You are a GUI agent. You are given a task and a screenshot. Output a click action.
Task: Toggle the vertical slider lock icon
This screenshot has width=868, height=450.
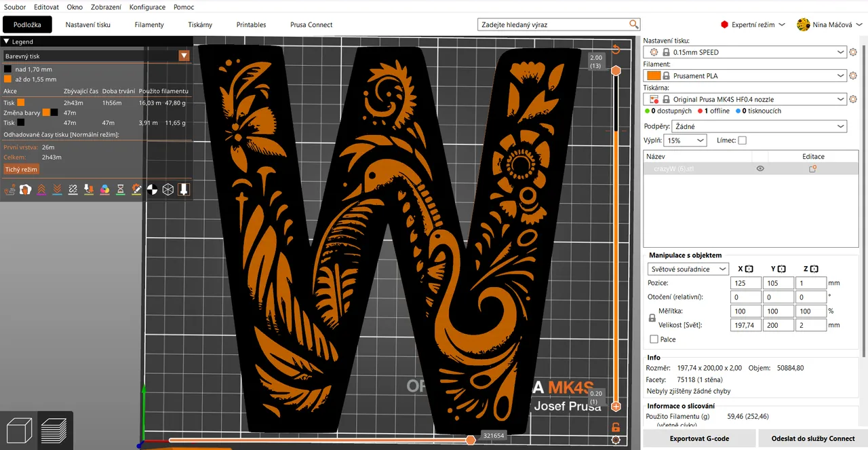tap(616, 427)
